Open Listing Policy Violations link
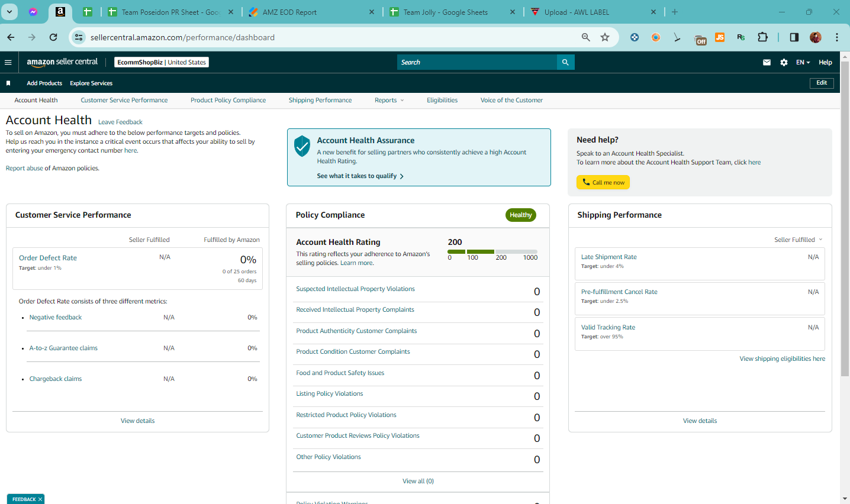 point(330,394)
